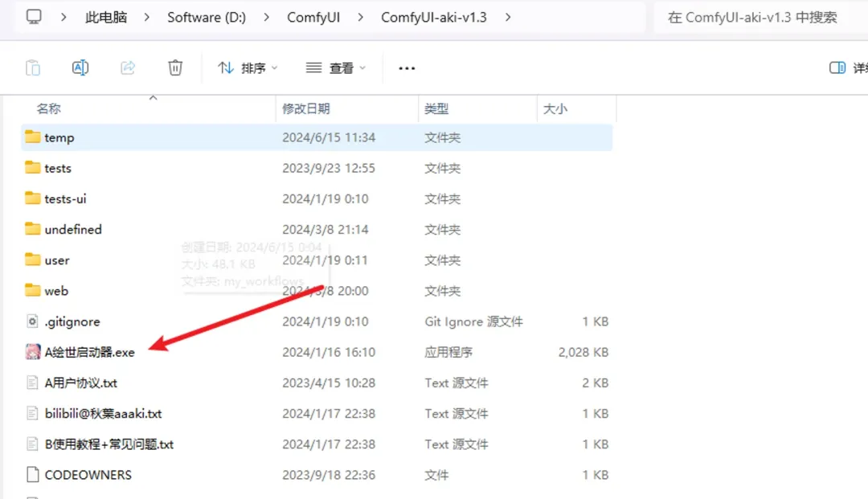The width and height of the screenshot is (868, 499).
Task: Select the .gitignore file icon
Action: [x=32, y=321]
